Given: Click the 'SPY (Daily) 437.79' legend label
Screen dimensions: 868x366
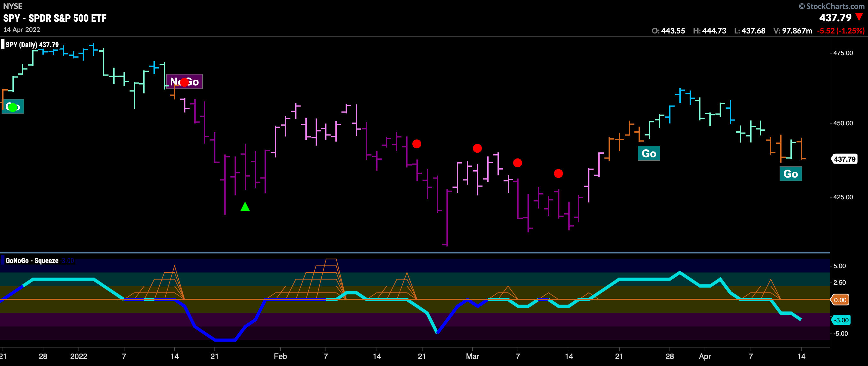Looking at the screenshot, I should coord(32,45).
